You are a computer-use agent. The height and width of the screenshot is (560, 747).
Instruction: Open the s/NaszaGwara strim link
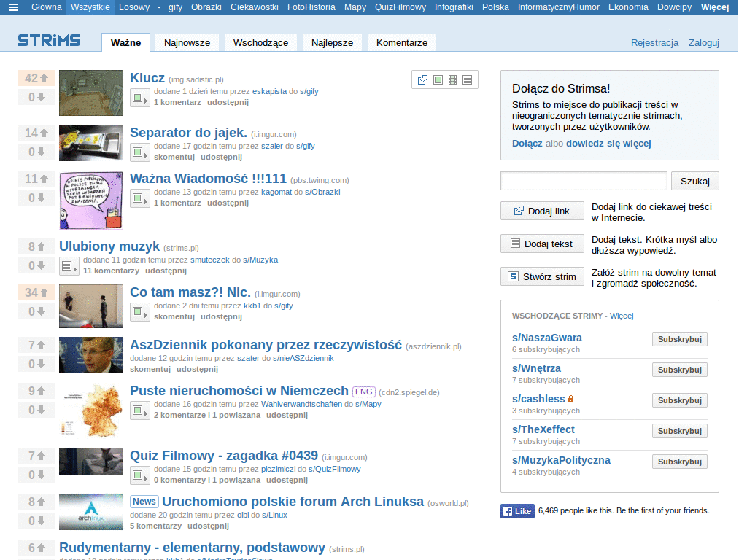pos(547,338)
